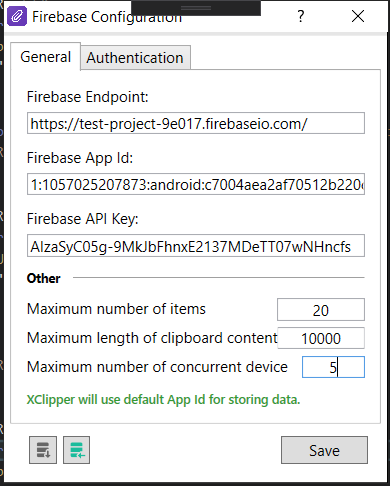Viewport: 390px width, 486px height.
Task: Click the 'Firebase API Key:' label
Action: (83, 219)
